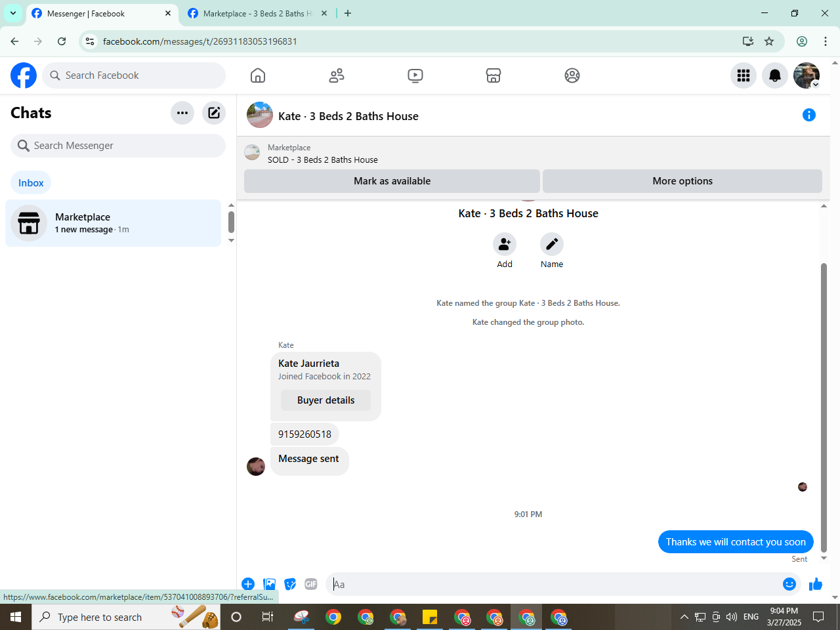
Task: Open the Groups icon in top navigation
Action: (x=572, y=75)
